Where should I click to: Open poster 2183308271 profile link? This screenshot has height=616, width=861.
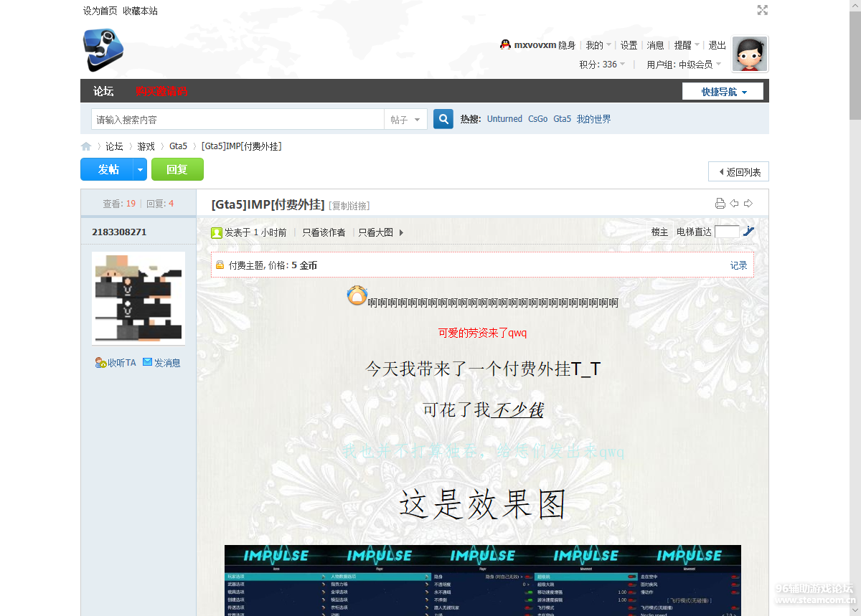pos(119,232)
